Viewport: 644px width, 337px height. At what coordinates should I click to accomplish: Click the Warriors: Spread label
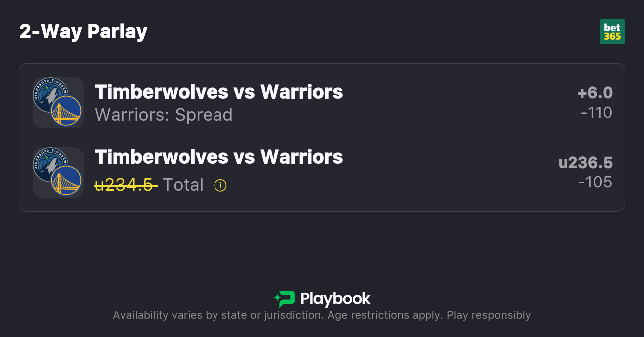pyautogui.click(x=164, y=115)
